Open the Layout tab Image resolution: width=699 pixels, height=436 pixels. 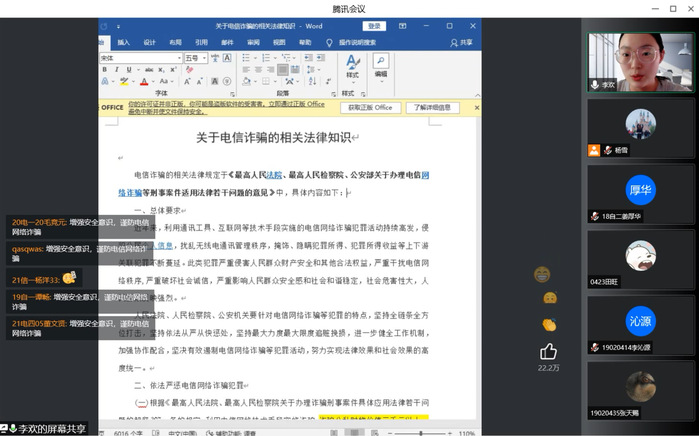click(175, 42)
